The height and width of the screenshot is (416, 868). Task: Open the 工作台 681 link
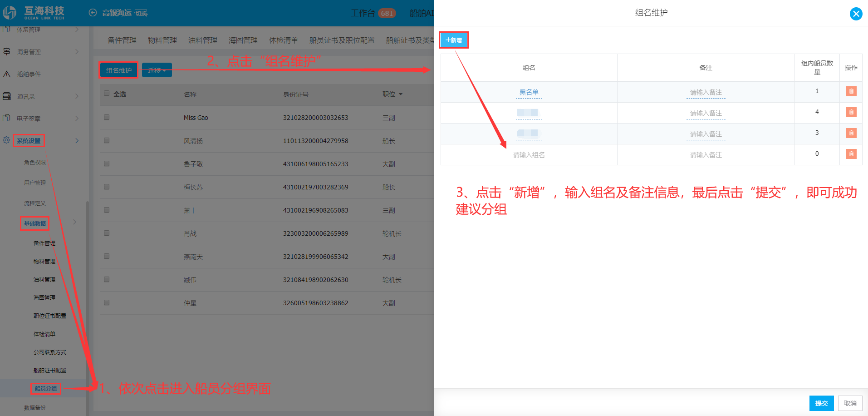pos(373,13)
